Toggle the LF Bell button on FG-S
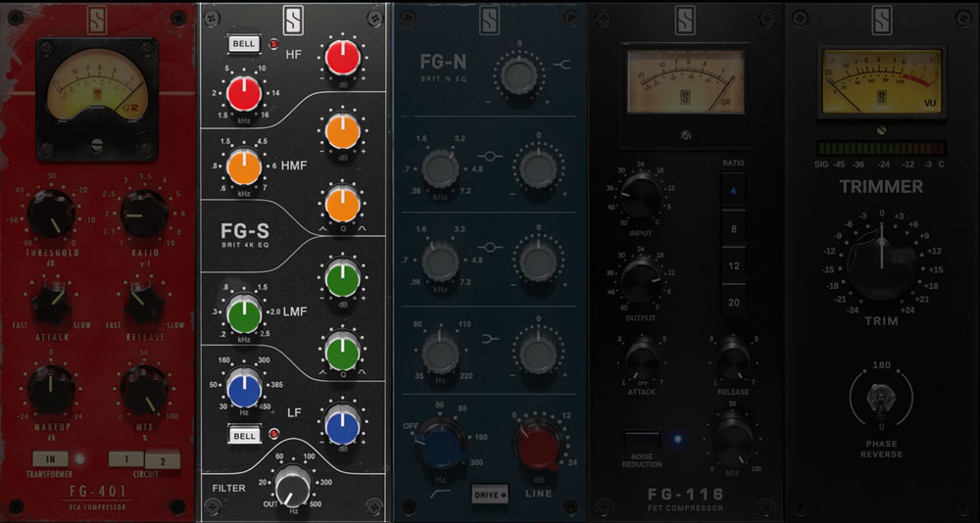980x523 pixels. (x=244, y=436)
